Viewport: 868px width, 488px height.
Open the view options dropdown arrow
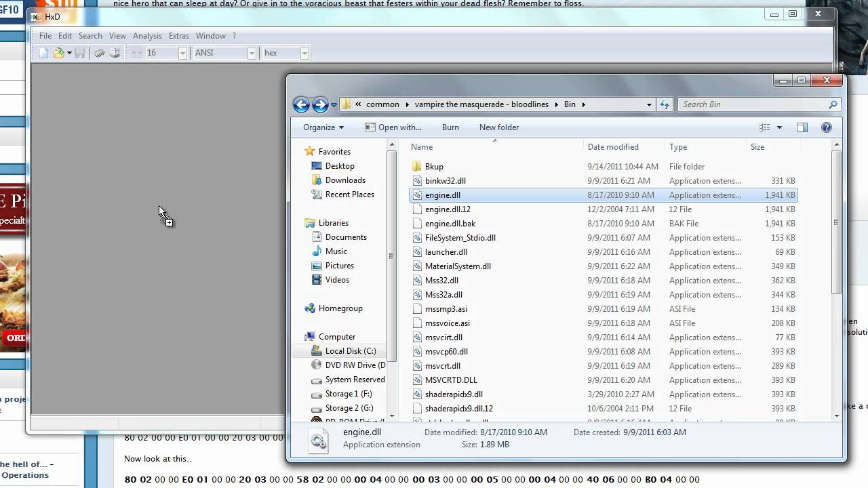(x=779, y=127)
